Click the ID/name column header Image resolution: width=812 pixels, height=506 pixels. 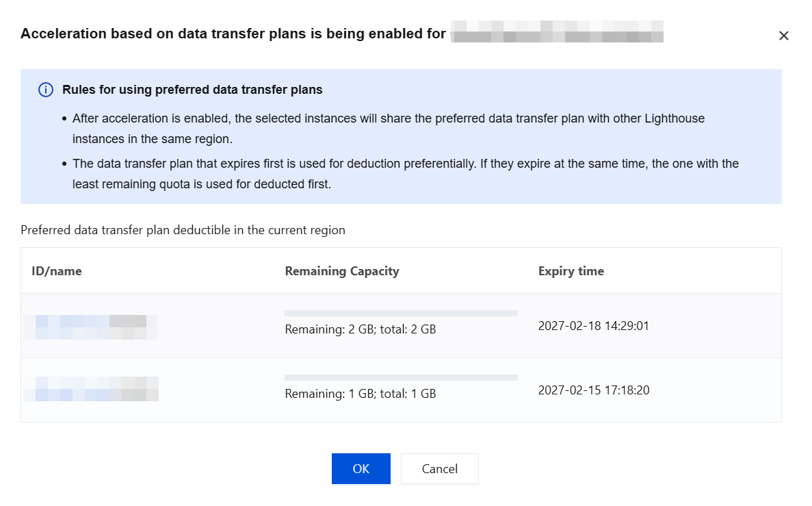point(57,271)
